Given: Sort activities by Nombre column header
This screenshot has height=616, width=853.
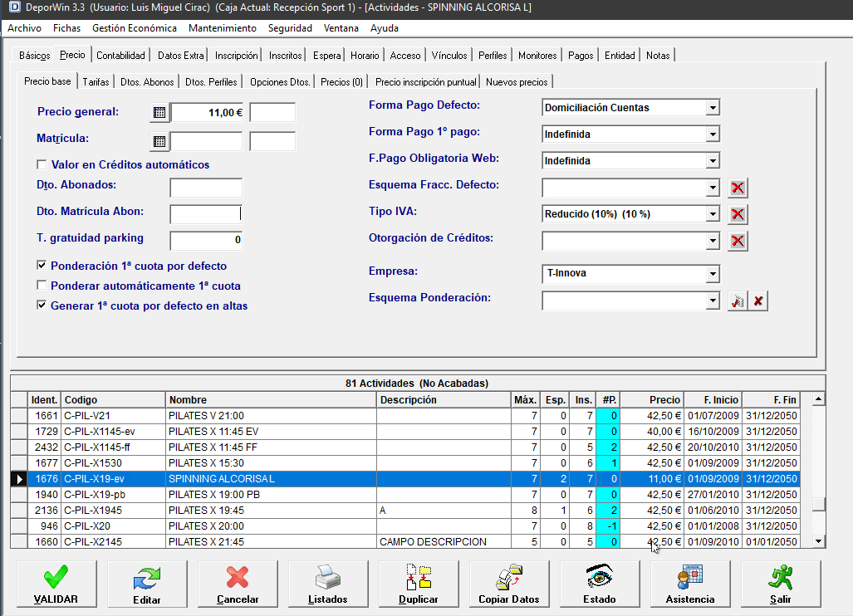Looking at the screenshot, I should click(271, 399).
